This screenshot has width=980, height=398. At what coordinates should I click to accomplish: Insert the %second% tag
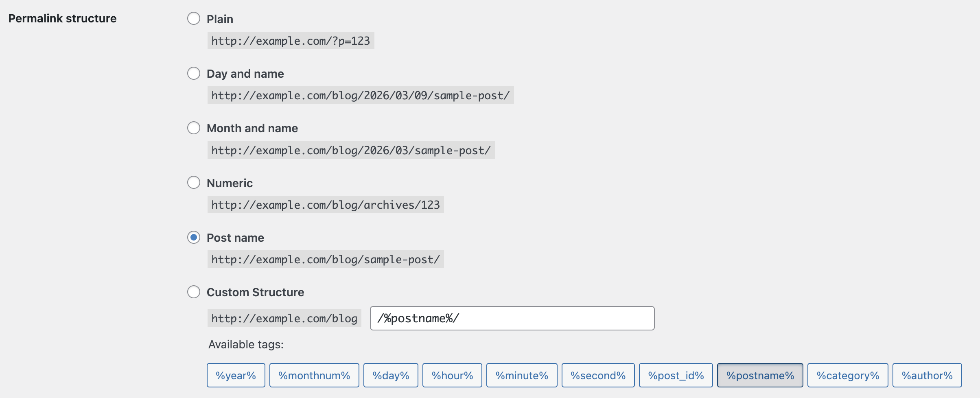coord(598,375)
